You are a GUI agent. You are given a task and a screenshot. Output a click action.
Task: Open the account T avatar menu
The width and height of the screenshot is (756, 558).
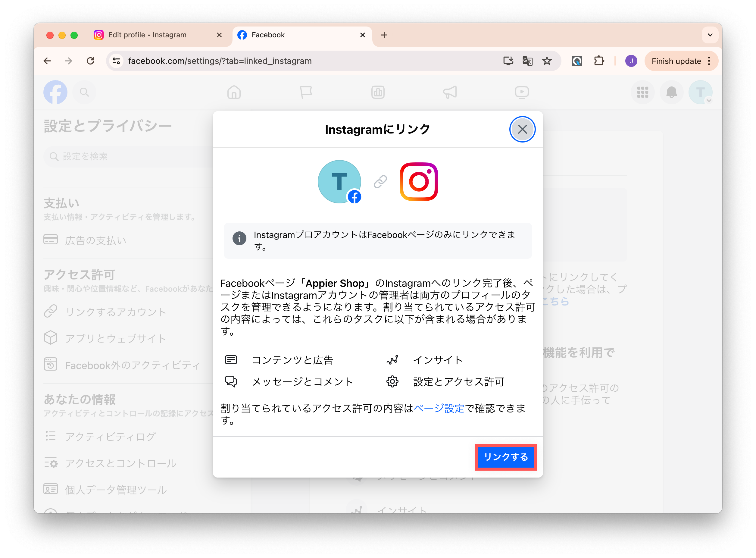pos(701,92)
